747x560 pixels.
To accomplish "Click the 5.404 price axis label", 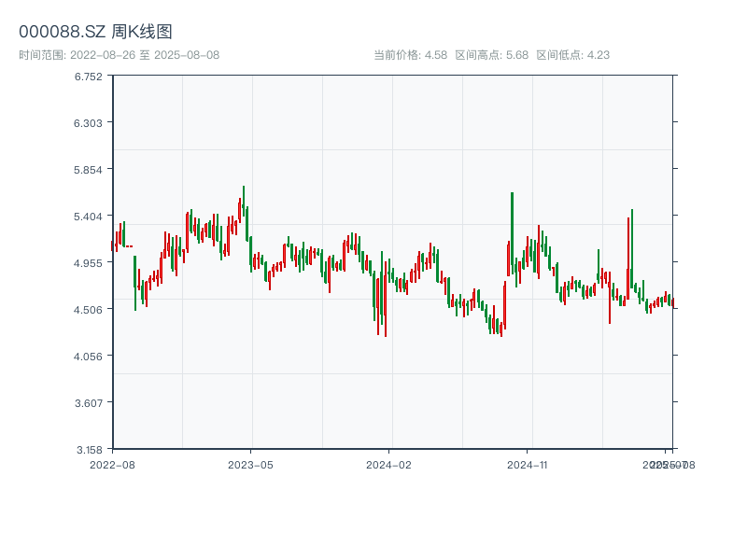I will pyautogui.click(x=89, y=217).
